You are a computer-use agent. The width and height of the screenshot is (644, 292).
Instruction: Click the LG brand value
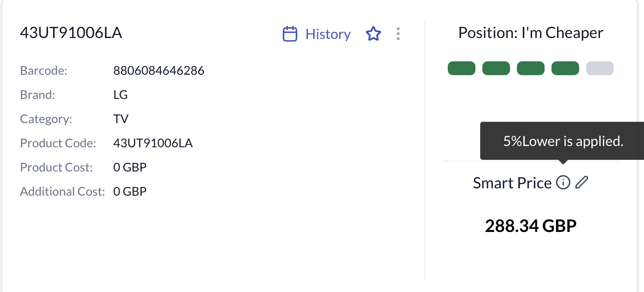tap(121, 95)
